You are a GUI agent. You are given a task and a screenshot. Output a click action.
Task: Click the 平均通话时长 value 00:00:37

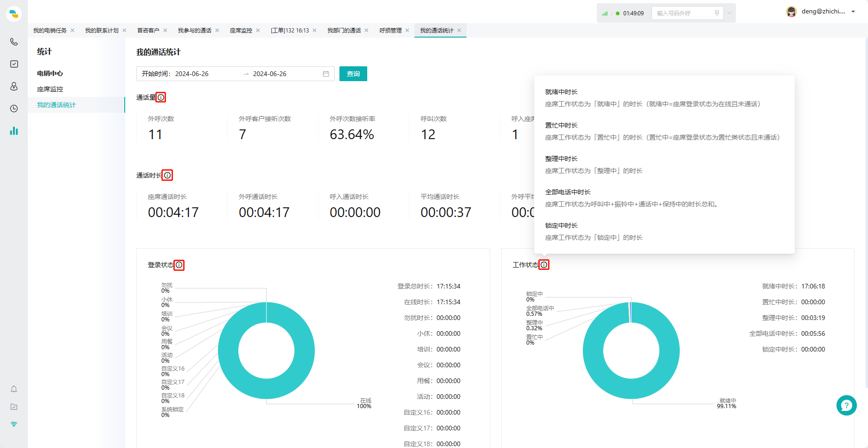point(446,212)
